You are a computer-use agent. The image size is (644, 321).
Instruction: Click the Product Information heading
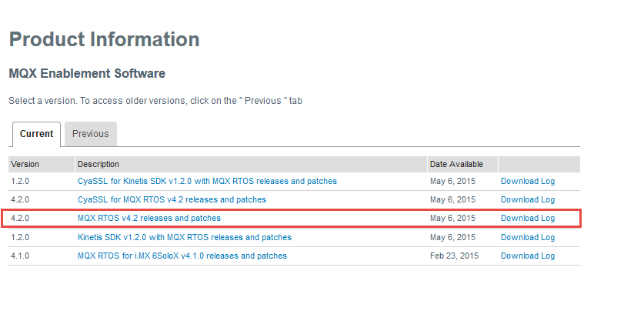104,39
